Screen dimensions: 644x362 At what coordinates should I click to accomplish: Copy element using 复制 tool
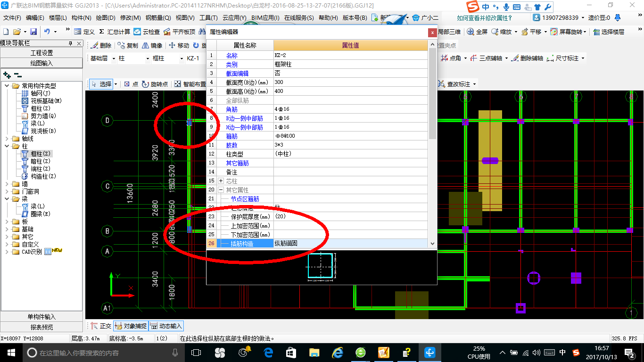click(128, 45)
